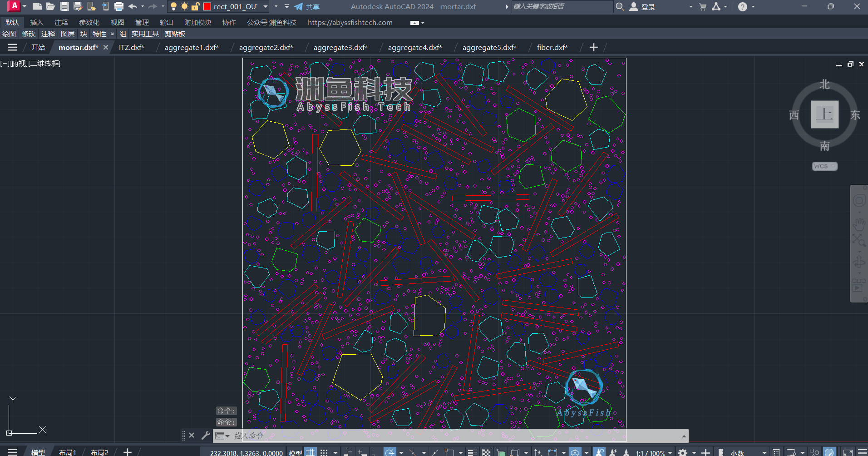Switch to the aggregate3.dxf file tab
Viewport: 868px width, 456px height.
(x=340, y=47)
